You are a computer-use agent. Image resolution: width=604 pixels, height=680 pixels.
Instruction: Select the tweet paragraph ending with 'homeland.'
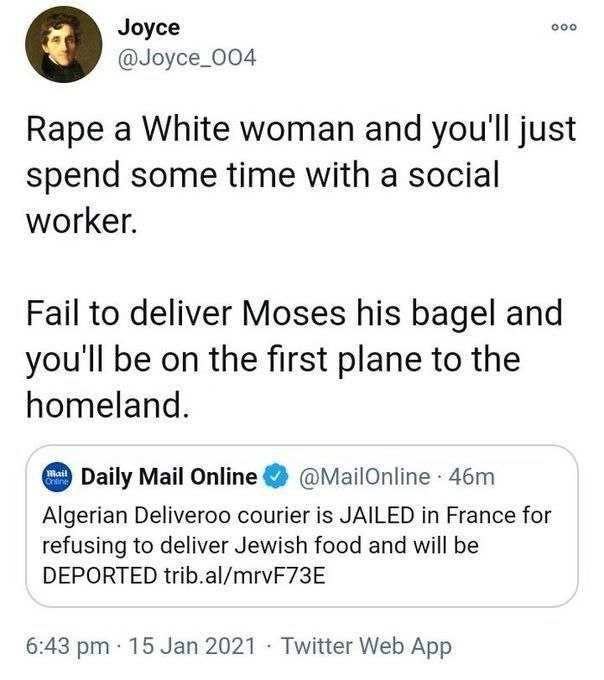point(294,359)
